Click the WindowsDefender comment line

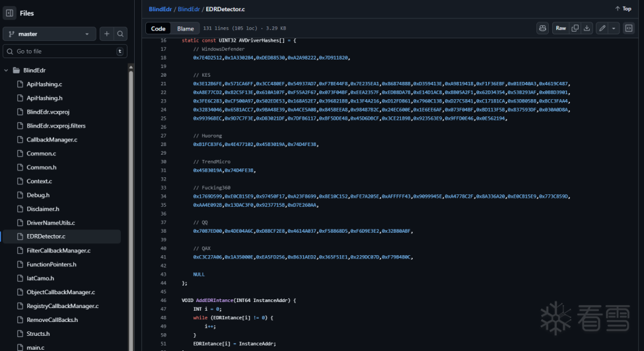[x=219, y=49]
